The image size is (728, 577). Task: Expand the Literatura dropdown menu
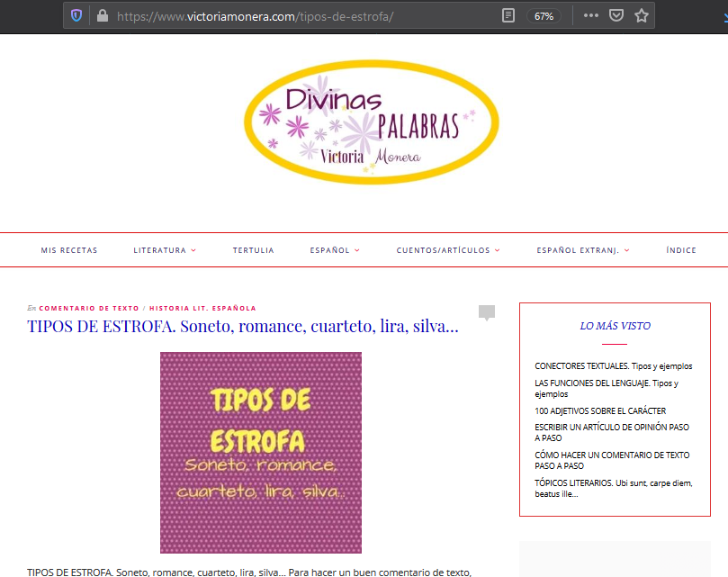[165, 250]
